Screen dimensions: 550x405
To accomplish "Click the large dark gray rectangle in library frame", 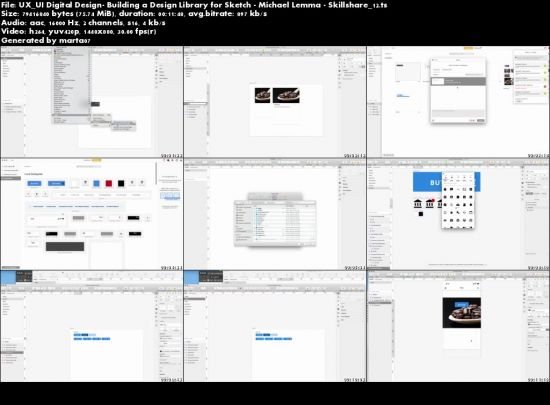I will click(x=65, y=247).
